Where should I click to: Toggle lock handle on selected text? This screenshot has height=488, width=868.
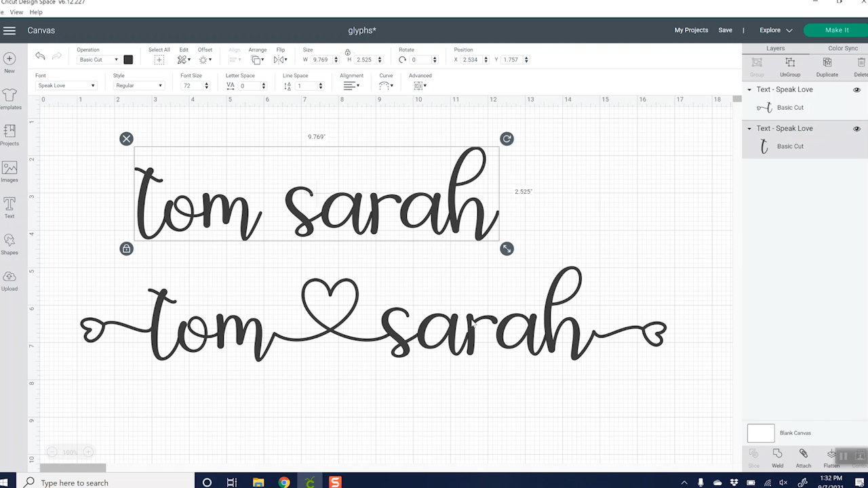[x=126, y=249]
